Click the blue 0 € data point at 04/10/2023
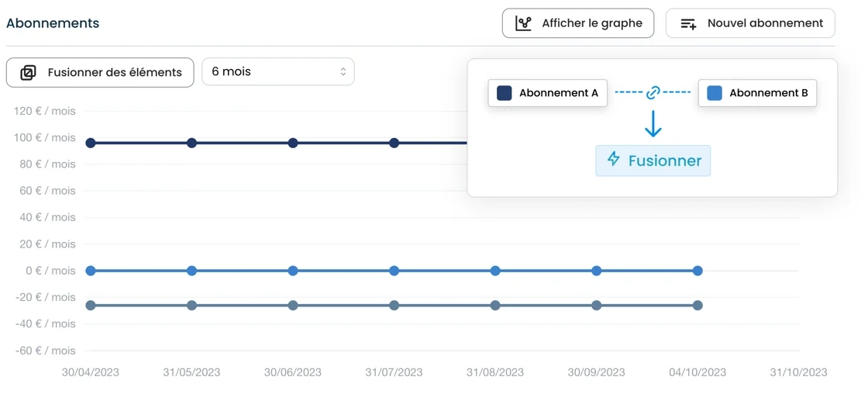868x394 pixels. pos(697,271)
